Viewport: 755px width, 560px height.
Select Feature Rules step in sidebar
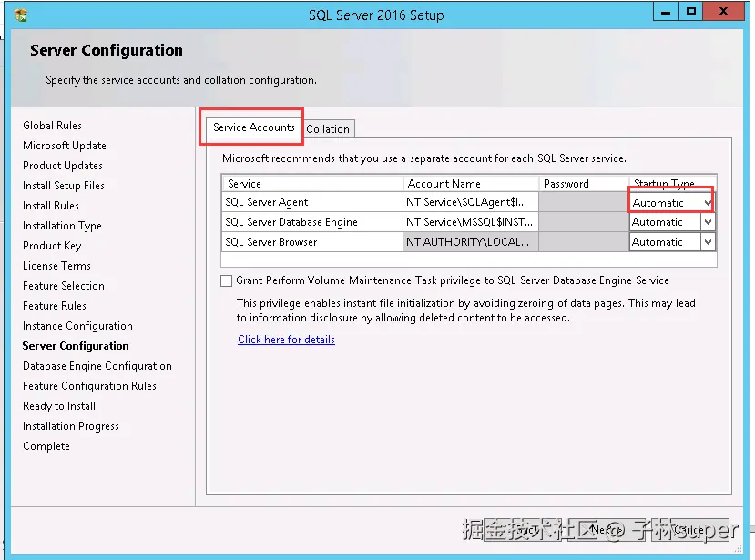point(55,306)
